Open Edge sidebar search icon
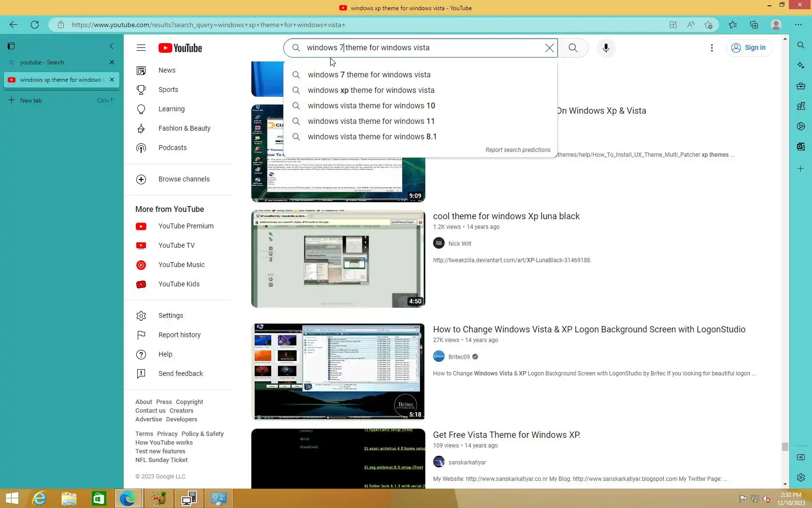Screen dimensions: 812x508 pos(801,45)
